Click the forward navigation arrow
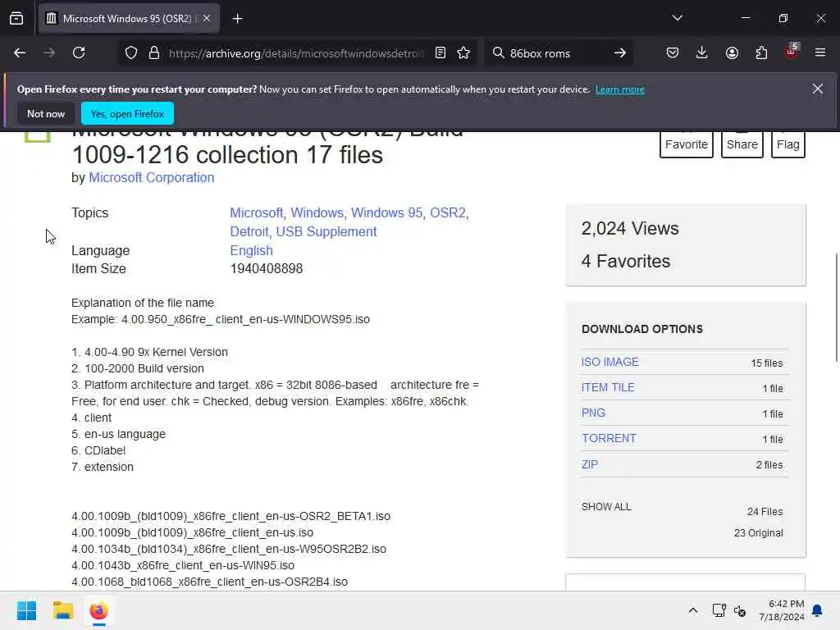 coord(49,53)
